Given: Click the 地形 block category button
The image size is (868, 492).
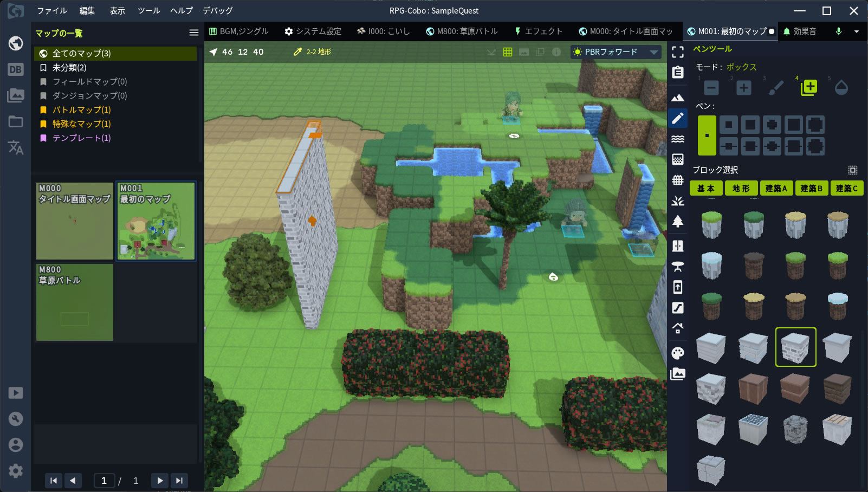Looking at the screenshot, I should click(741, 188).
